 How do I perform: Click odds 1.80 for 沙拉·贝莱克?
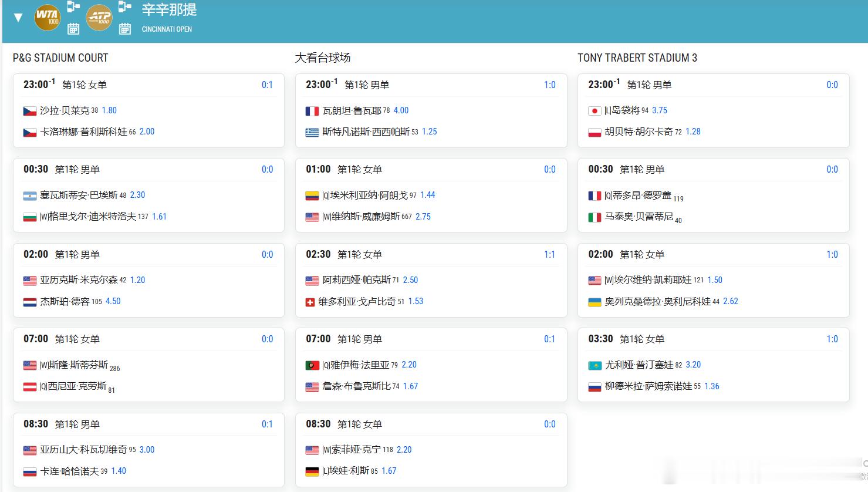click(109, 110)
